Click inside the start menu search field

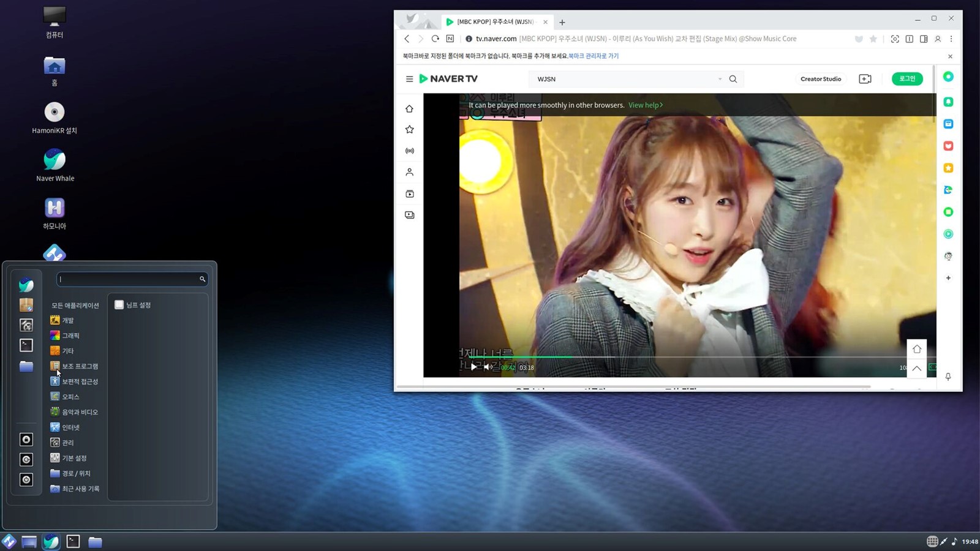pos(132,279)
